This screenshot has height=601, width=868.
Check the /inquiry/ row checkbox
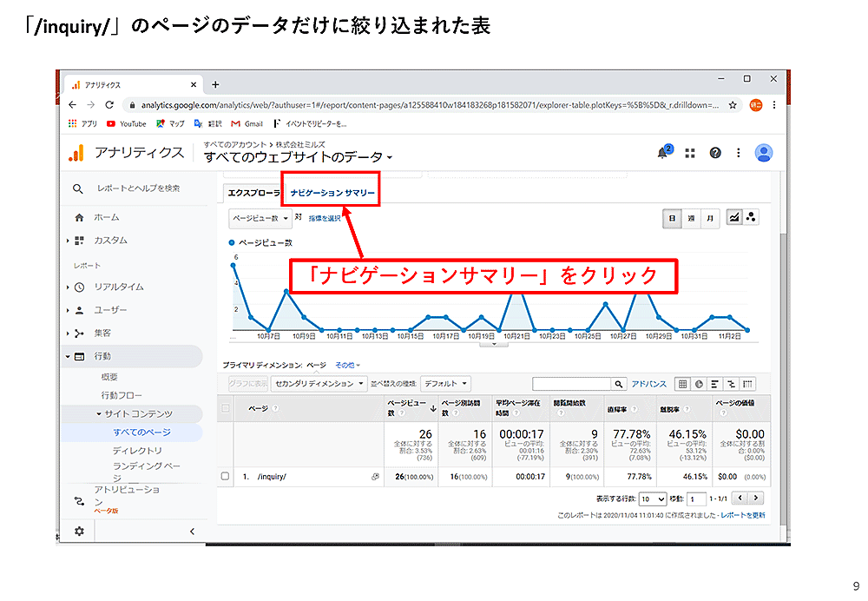pos(226,477)
